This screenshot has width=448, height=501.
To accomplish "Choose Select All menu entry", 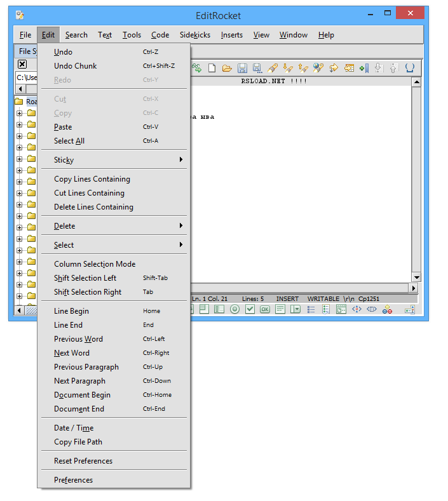I will pyautogui.click(x=114, y=141).
